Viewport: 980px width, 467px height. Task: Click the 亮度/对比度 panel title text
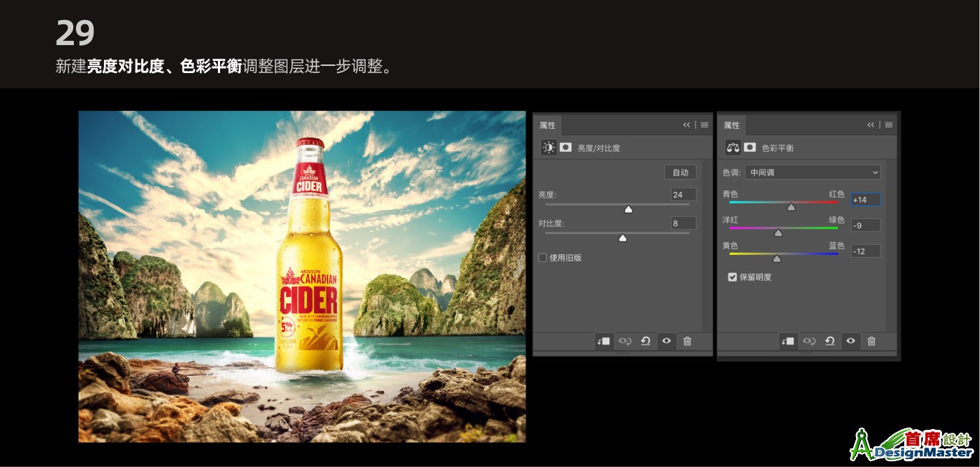tap(599, 148)
